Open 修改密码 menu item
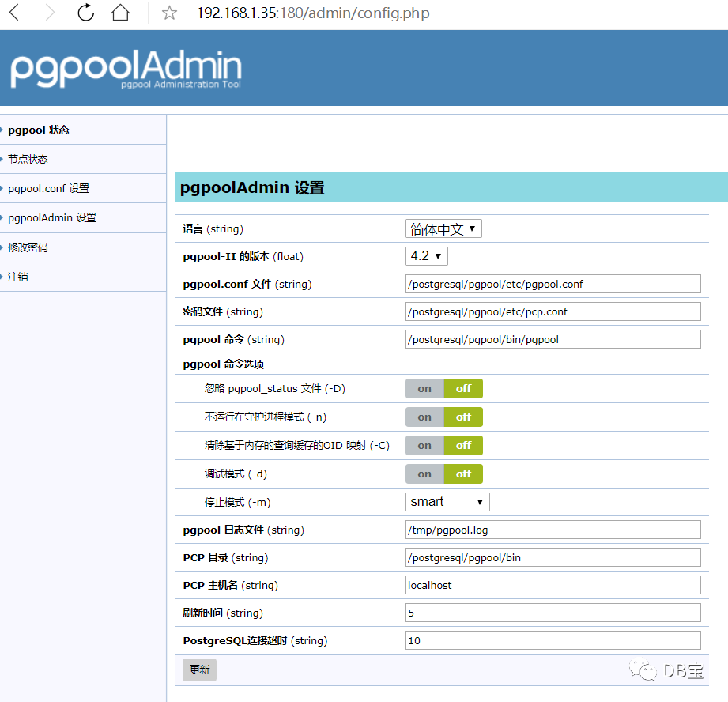 28,247
